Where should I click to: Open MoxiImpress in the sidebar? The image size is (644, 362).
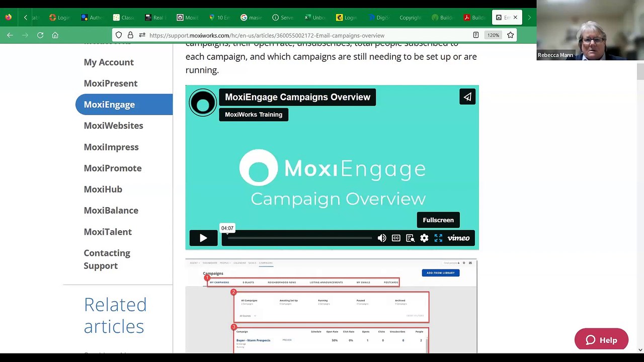tap(111, 147)
